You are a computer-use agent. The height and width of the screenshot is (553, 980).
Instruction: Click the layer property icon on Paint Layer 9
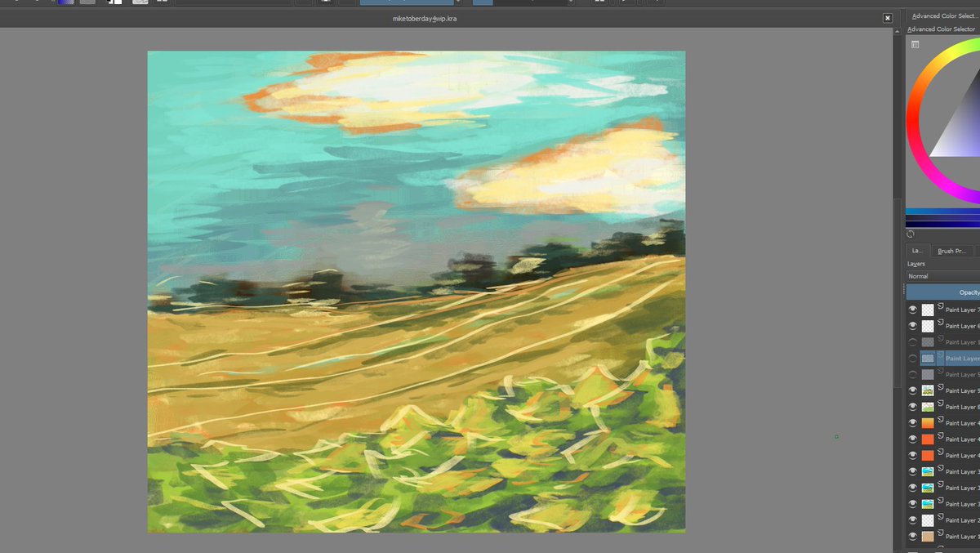click(x=940, y=388)
